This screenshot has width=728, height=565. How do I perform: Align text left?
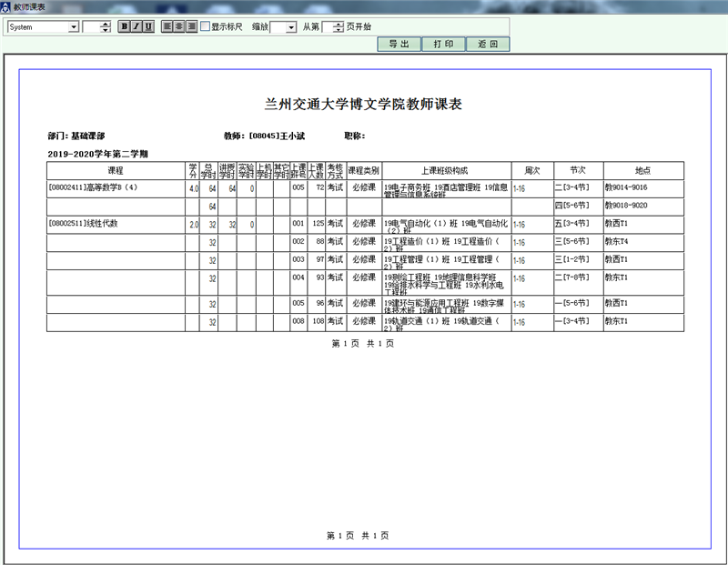[x=167, y=26]
